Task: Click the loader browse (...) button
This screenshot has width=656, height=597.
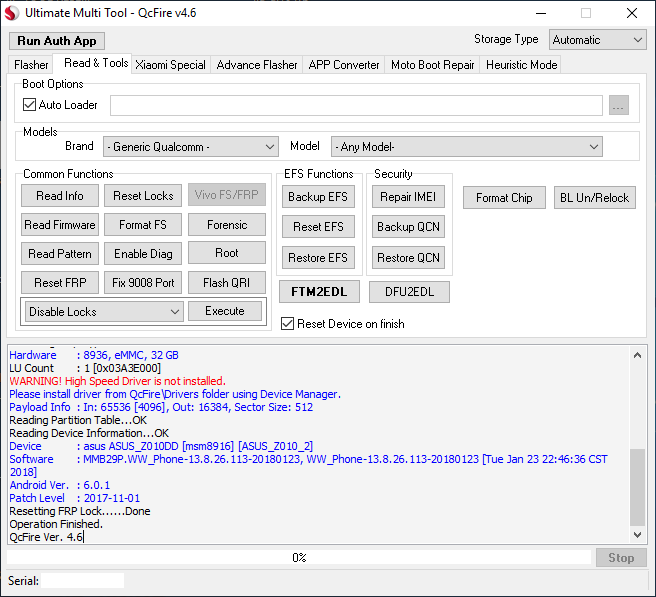Action: click(x=619, y=105)
